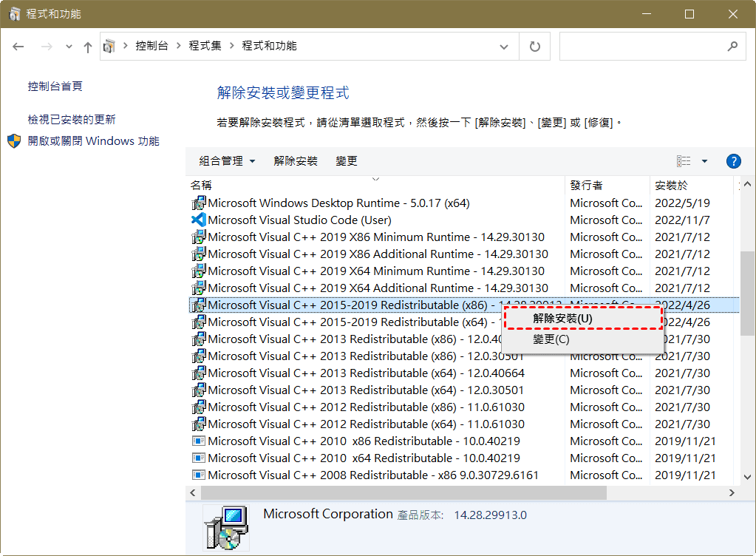Click date 2022/11/7 cell
Image resolution: width=756 pixels, height=556 pixels.
(x=682, y=220)
